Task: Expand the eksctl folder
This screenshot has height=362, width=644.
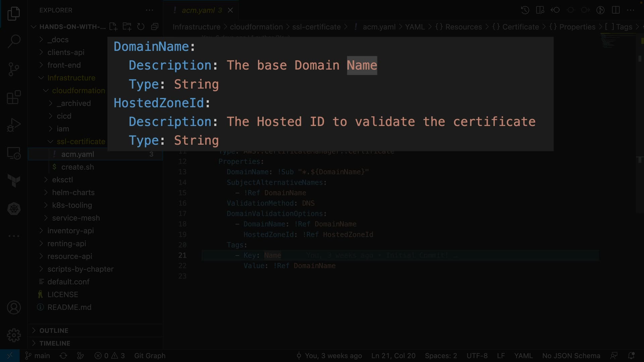Action: (x=62, y=180)
